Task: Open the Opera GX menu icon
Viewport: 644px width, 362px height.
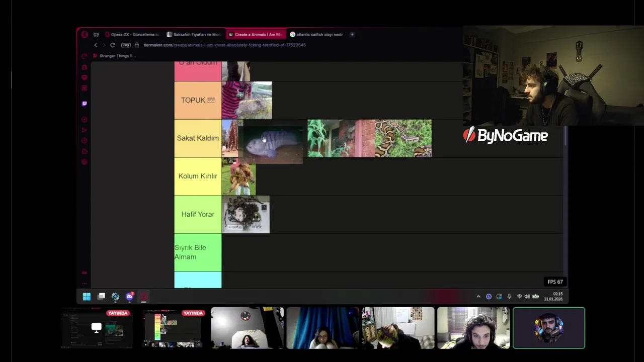Action: pos(85,35)
